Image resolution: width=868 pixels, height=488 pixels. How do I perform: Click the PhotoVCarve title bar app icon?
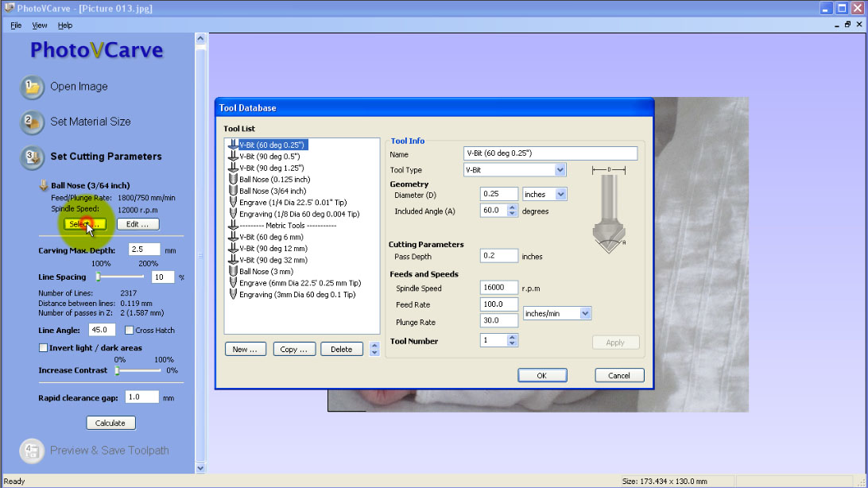pos(9,8)
